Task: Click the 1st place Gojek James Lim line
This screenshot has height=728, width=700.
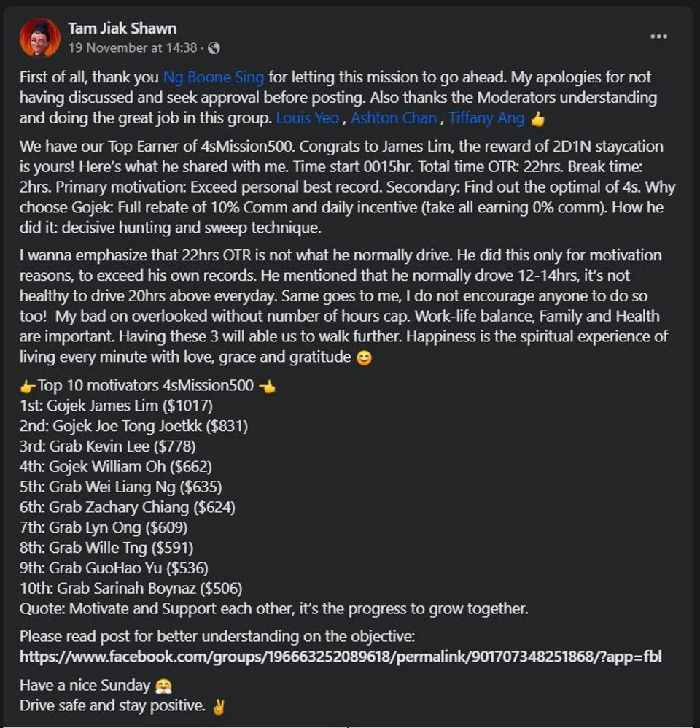Action: (116, 406)
